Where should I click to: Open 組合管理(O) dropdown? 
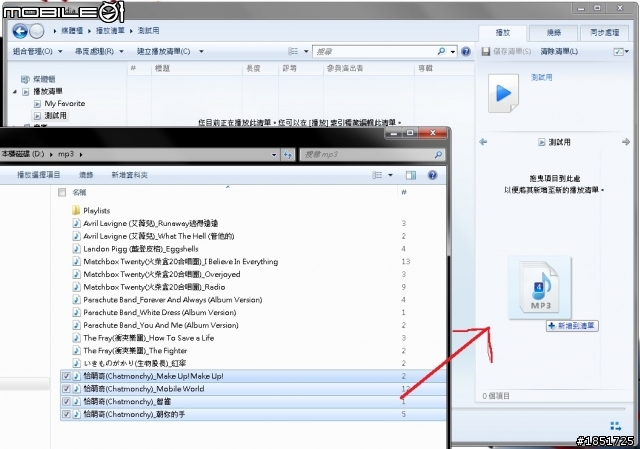pos(38,51)
